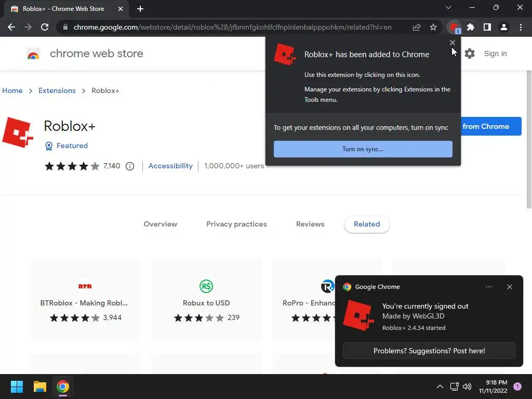Share this page from the address bar
Image resolution: width=532 pixels, height=399 pixels.
(417, 27)
